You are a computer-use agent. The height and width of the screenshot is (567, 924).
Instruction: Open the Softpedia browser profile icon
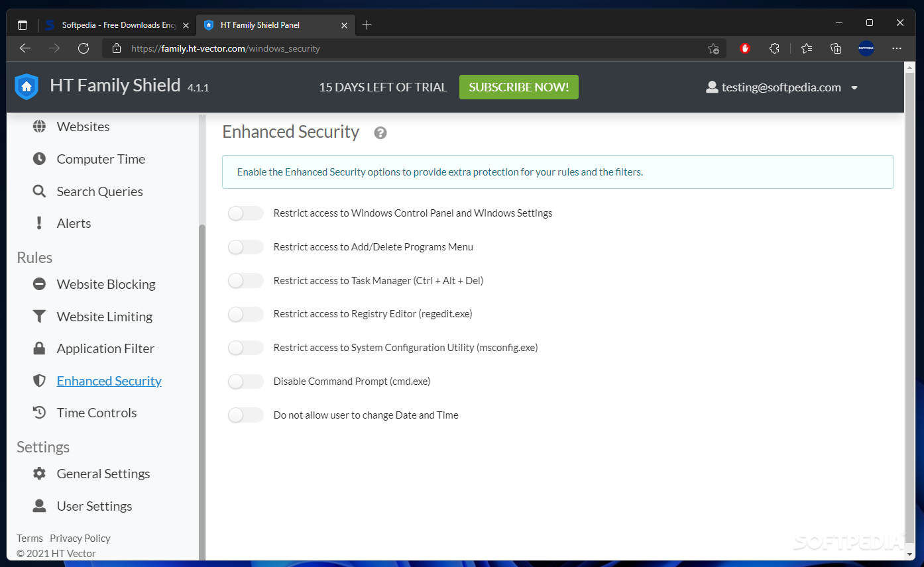[x=866, y=48]
